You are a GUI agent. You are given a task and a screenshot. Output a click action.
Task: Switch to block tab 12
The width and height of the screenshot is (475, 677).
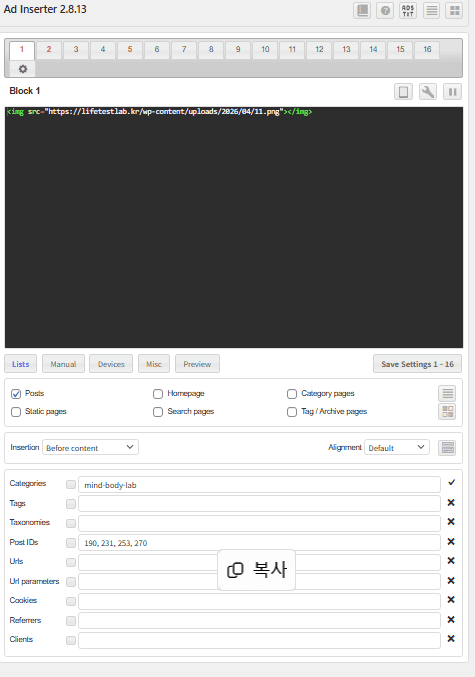[x=319, y=50]
